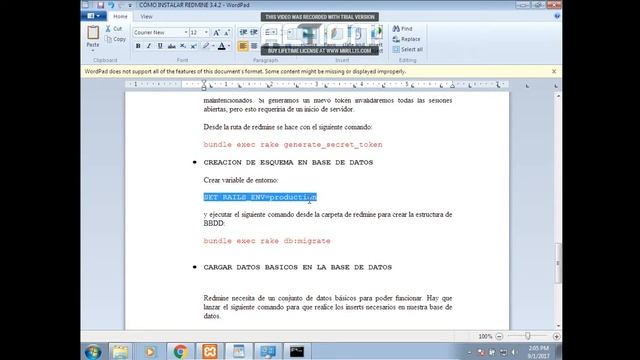Viewport: 640px width, 360px height.
Task: Open the font size dropdown
Action: coord(206,32)
